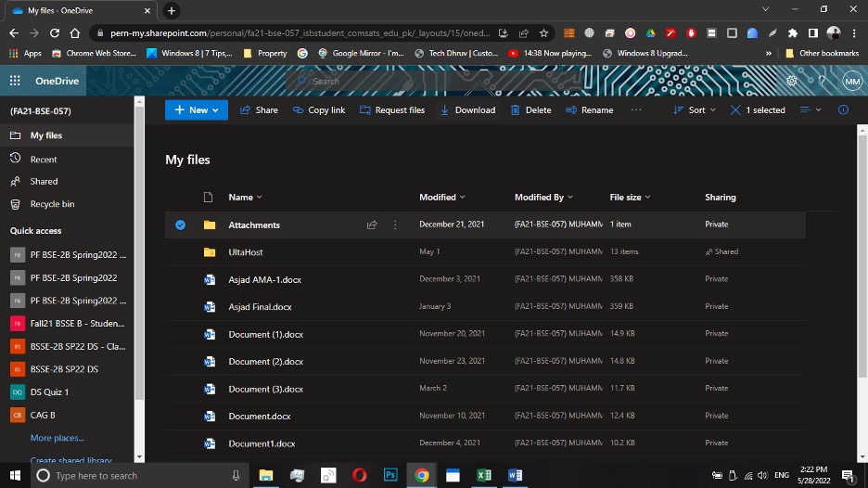The height and width of the screenshot is (488, 868).
Task: Open Chrome three-dot menu
Action: (x=854, y=33)
